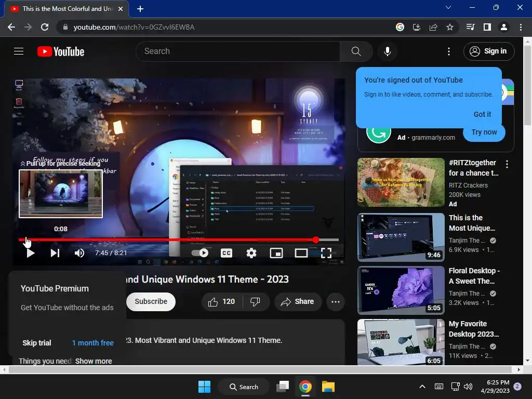This screenshot has width=532, height=399.
Task: Open RITZ Crackers ad thumbnail
Action: coord(401,182)
